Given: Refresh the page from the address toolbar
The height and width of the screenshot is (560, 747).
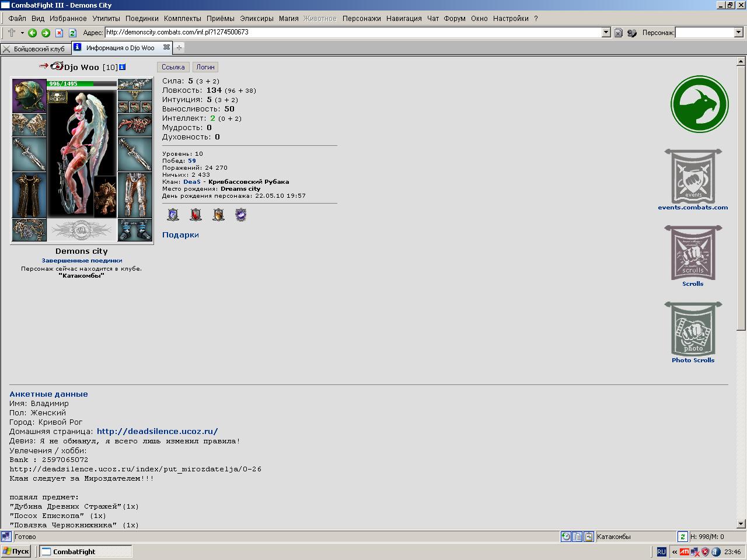Looking at the screenshot, I should pyautogui.click(x=72, y=33).
